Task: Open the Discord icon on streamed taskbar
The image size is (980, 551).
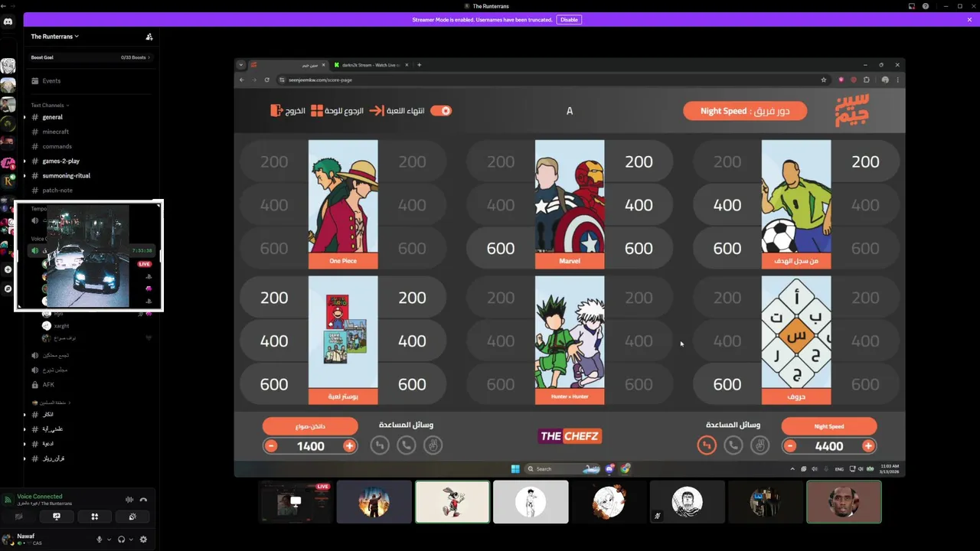Action: [x=610, y=468]
